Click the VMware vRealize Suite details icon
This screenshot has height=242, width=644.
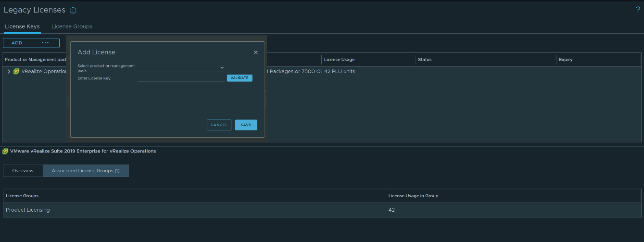click(x=5, y=151)
